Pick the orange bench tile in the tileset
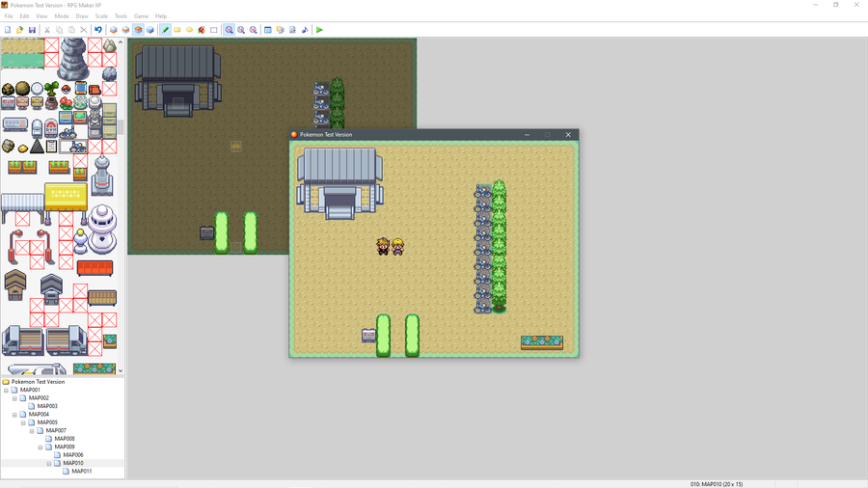 tap(95, 268)
